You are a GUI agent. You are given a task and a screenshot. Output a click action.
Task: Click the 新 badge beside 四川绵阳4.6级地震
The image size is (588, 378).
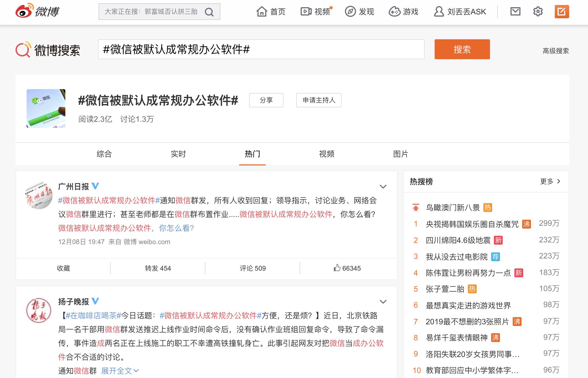[498, 240]
